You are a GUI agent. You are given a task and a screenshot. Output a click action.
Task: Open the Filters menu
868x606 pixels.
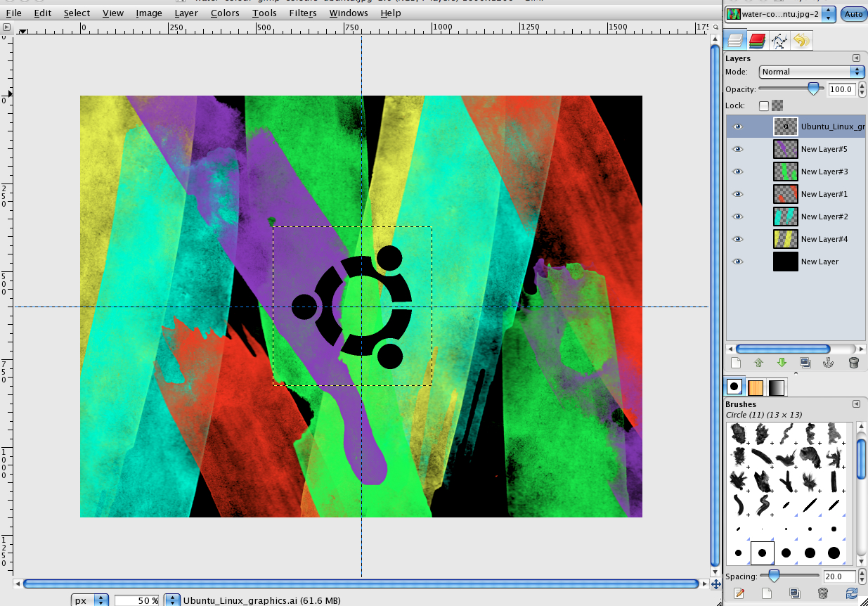pos(303,13)
